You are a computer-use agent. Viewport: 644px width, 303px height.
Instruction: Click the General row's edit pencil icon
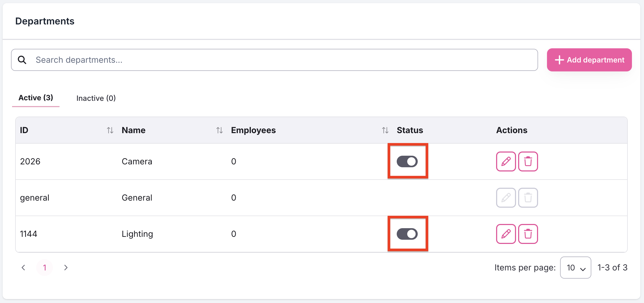point(506,198)
